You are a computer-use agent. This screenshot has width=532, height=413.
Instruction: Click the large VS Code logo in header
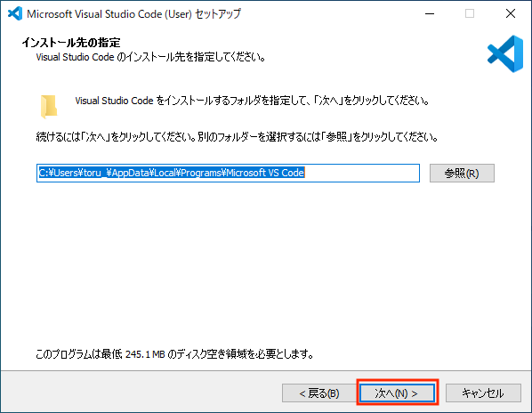(x=505, y=53)
